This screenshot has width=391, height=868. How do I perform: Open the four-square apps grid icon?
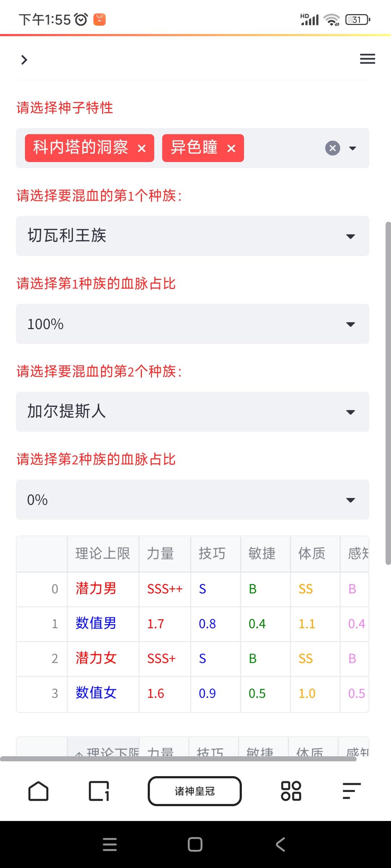point(291,791)
